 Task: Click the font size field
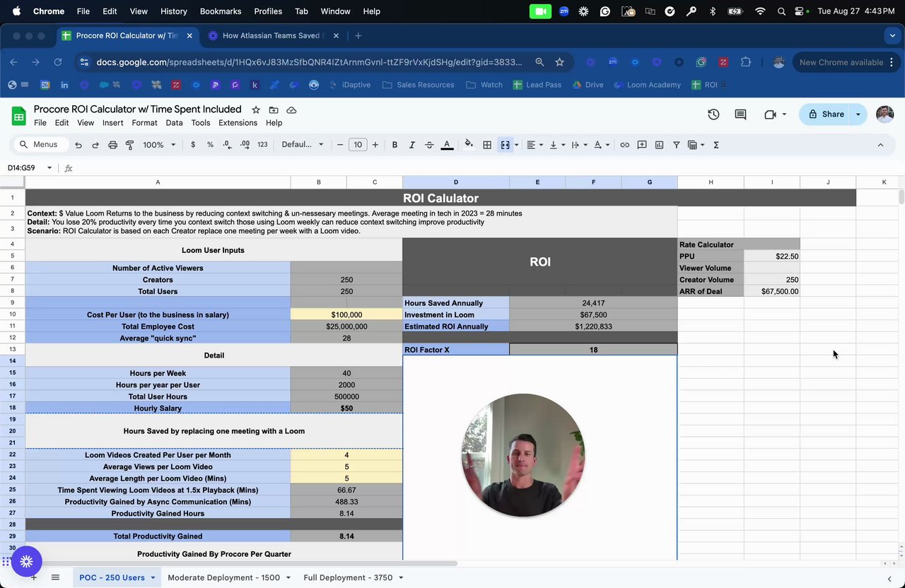(x=358, y=145)
